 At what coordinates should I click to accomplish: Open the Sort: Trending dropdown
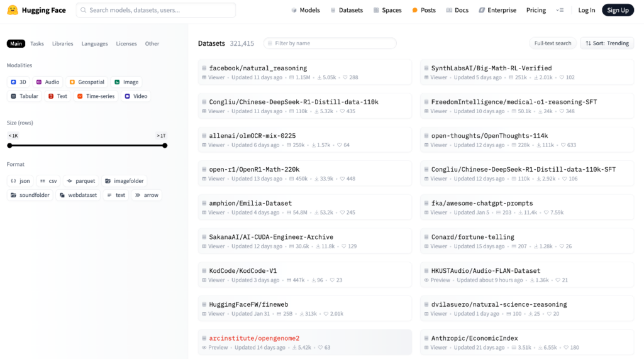(607, 43)
